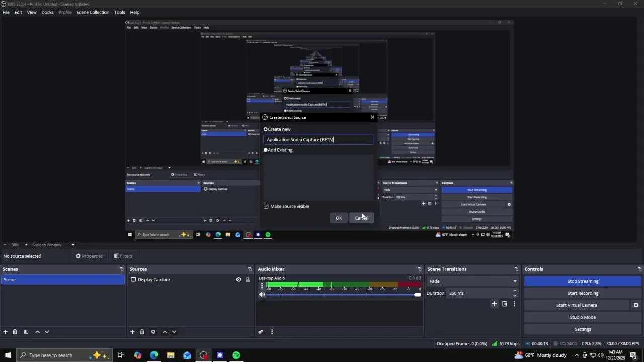The height and width of the screenshot is (362, 644).
Task: Open the Fade transition dropdown
Action: [x=473, y=281]
